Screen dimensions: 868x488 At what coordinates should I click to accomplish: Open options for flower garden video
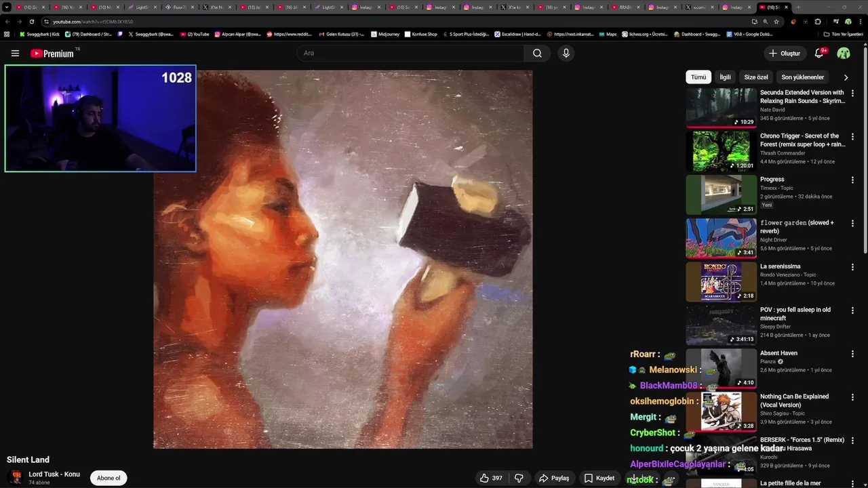[x=852, y=223]
